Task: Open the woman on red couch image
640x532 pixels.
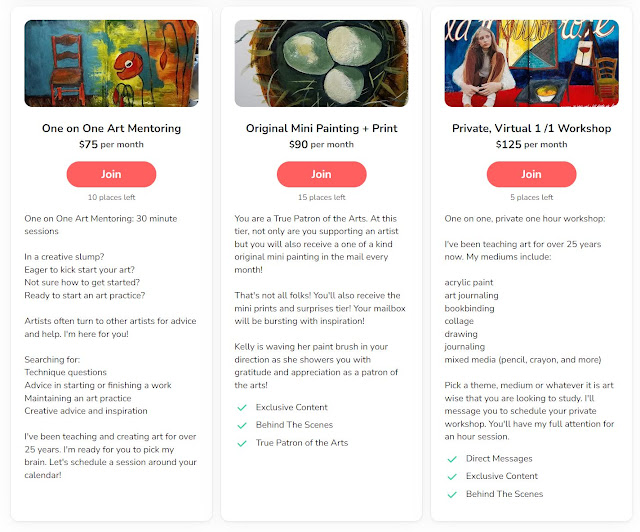Action: click(531, 63)
